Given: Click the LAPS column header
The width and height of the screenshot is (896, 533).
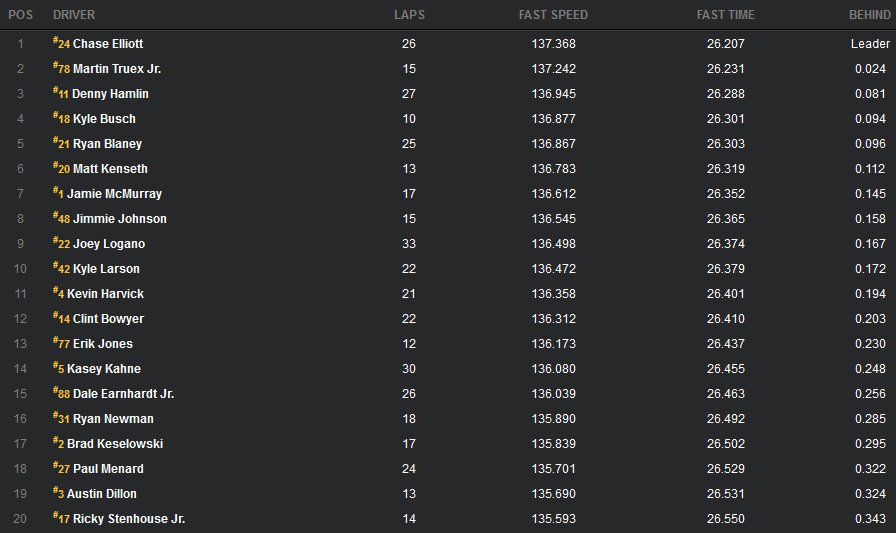Looking at the screenshot, I should [409, 15].
